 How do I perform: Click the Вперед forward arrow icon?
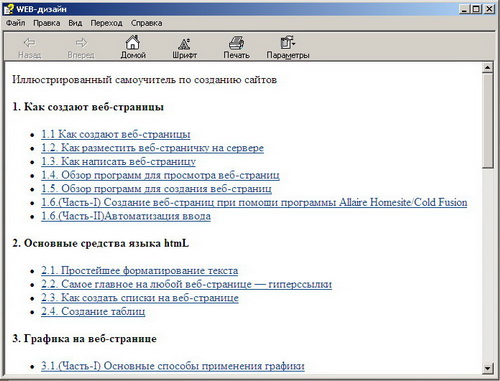click(x=81, y=43)
